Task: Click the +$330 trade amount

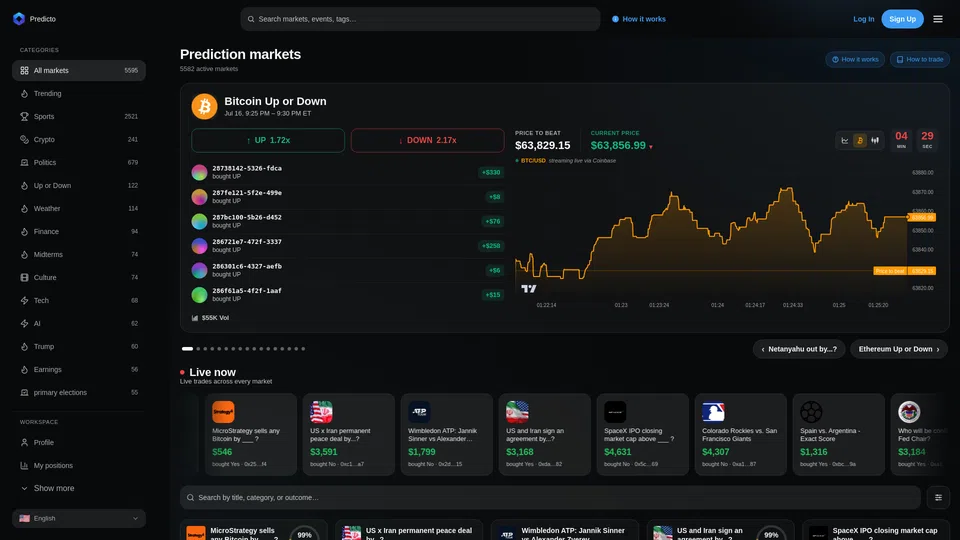Action: [491, 173]
